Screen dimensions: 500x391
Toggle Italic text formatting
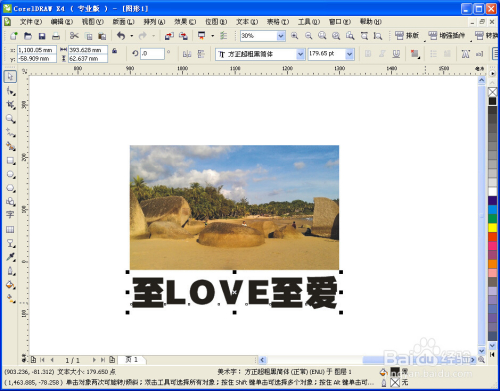[x=382, y=54]
